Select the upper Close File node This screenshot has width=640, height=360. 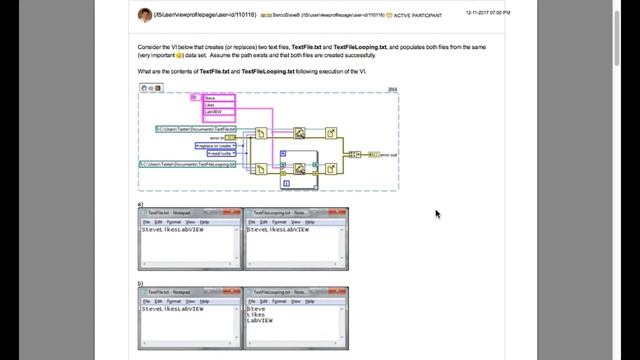[331, 133]
